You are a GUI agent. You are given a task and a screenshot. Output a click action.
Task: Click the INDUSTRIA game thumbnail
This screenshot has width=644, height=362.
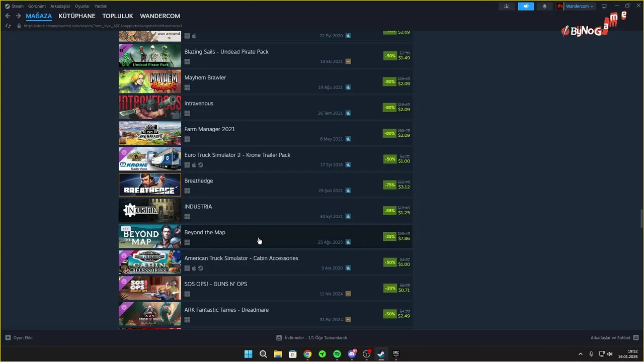pyautogui.click(x=150, y=210)
